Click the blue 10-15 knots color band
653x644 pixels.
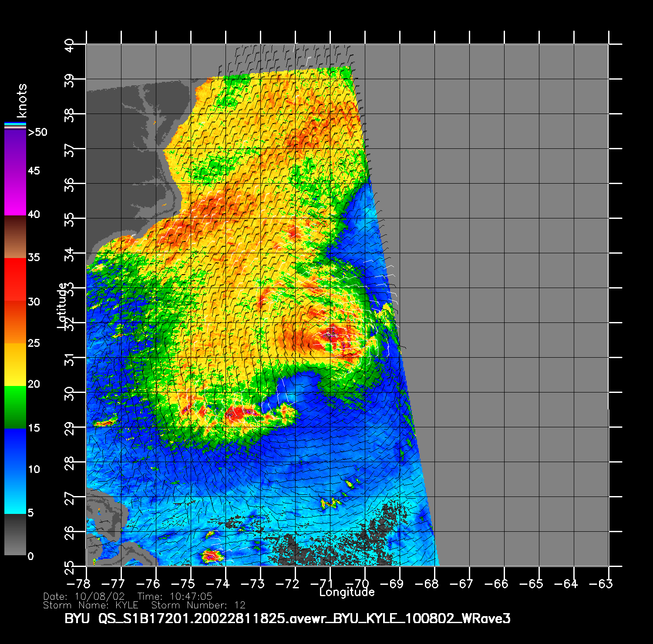coord(15,449)
